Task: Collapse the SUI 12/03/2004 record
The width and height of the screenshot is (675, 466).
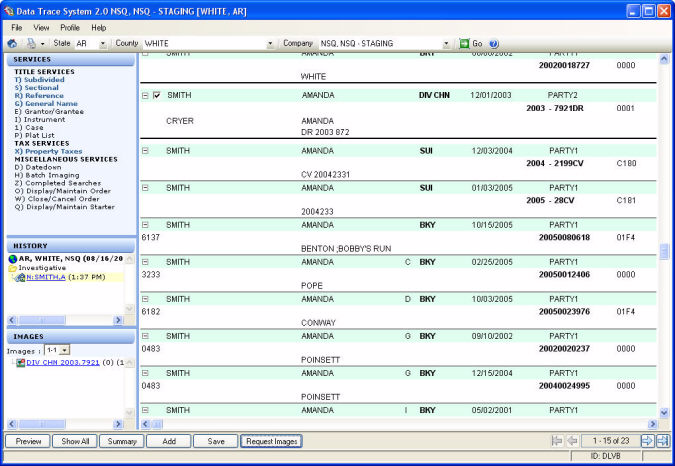Action: 146,151
